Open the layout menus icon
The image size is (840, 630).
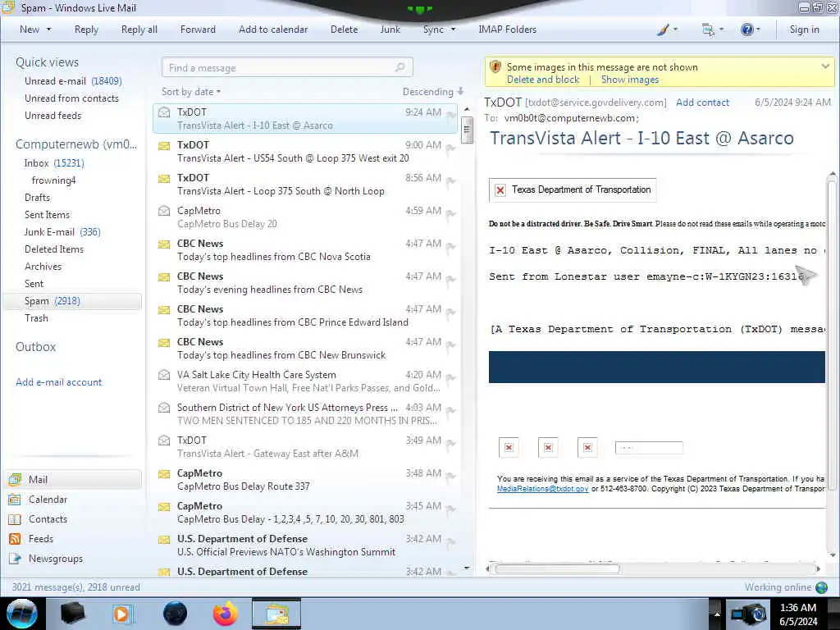tap(708, 30)
